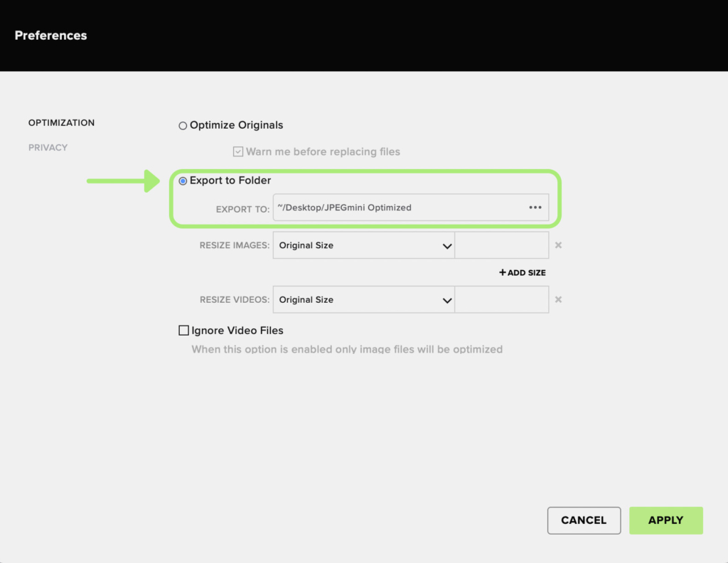
Task: Apply the preference changes
Action: (x=665, y=520)
